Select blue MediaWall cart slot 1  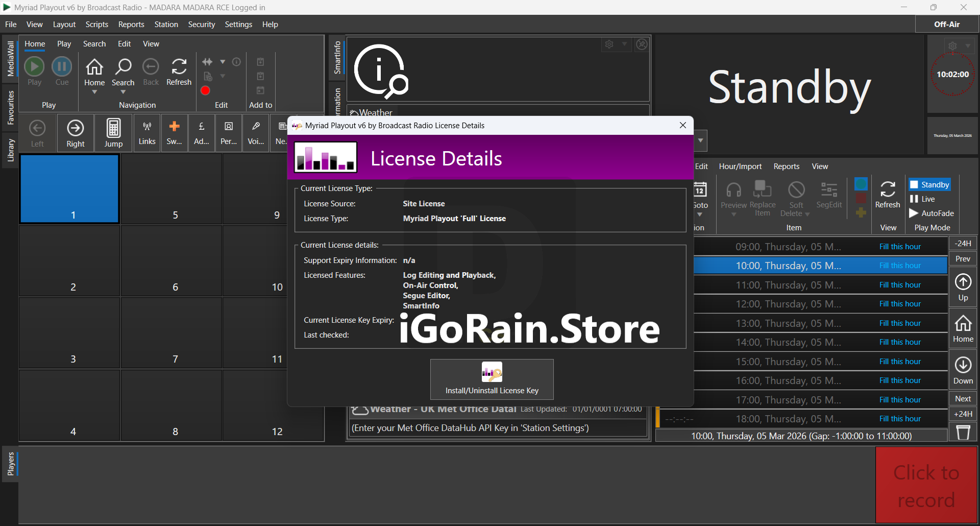tap(69, 188)
